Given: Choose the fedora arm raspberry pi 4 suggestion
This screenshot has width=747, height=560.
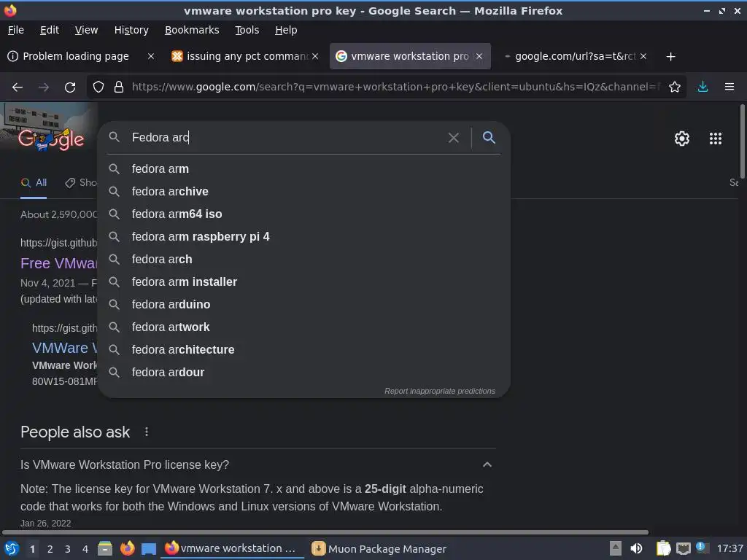Looking at the screenshot, I should [x=303, y=237].
